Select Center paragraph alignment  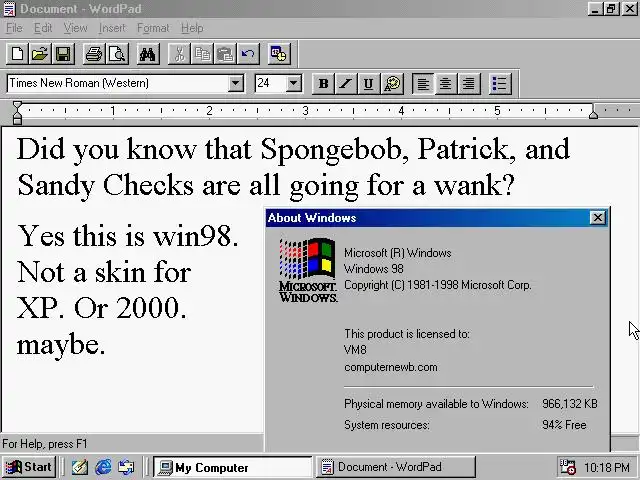coord(446,84)
